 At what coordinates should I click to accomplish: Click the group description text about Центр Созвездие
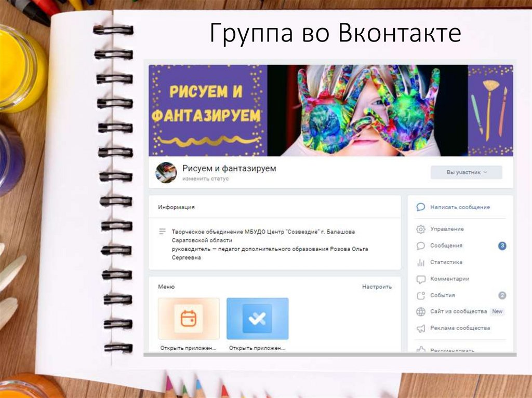(270, 244)
